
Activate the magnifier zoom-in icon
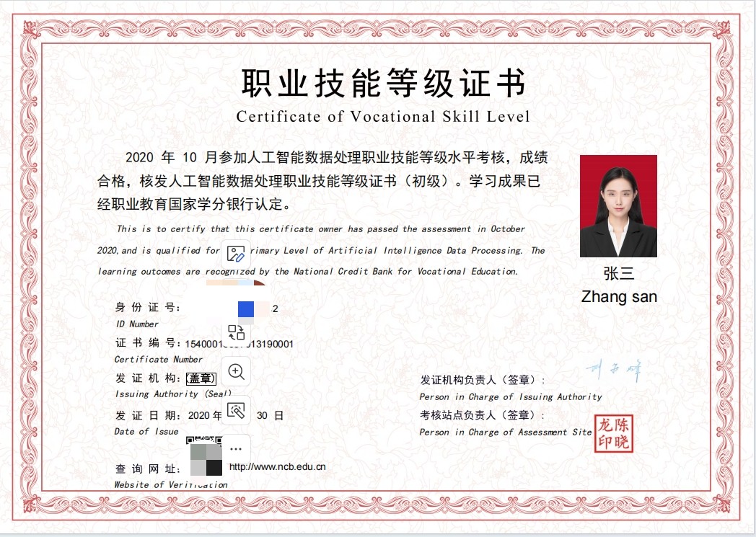[236, 371]
